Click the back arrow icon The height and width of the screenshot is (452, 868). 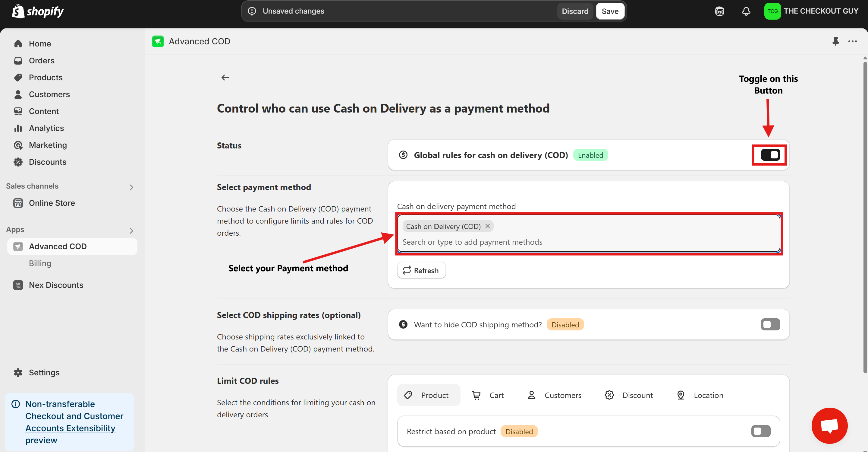tap(225, 78)
